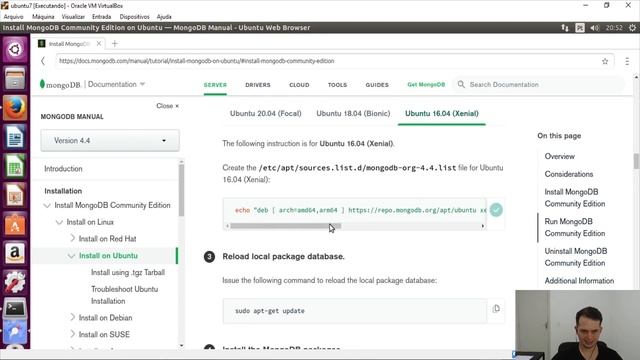Collapse Install MongoDB Community Edition tree node

tap(47, 205)
